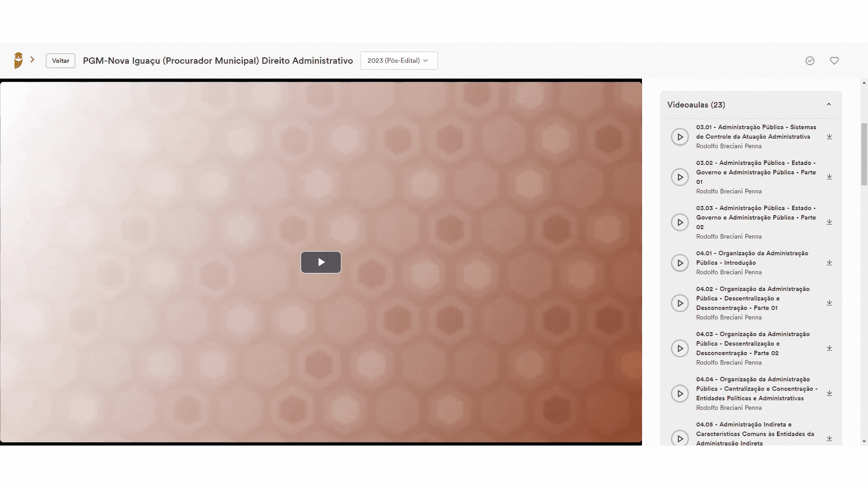The width and height of the screenshot is (868, 488).
Task: Play the video with the center play button
Action: pyautogui.click(x=321, y=262)
